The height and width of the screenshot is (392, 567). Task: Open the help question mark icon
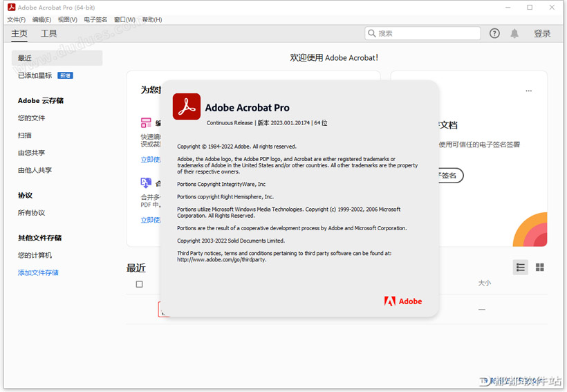click(x=494, y=33)
